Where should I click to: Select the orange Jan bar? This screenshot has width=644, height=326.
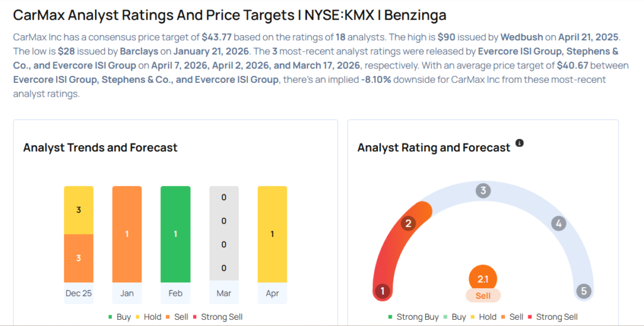pos(127,234)
